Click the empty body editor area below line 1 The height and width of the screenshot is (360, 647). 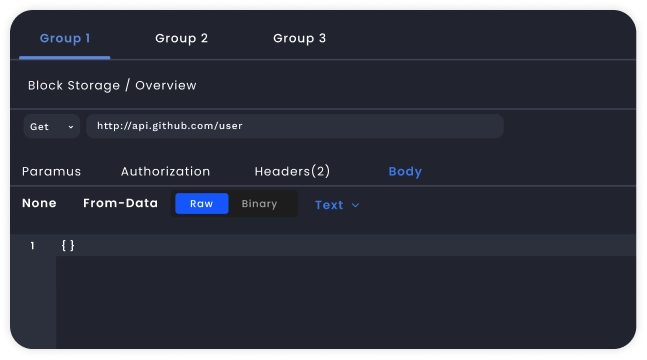point(346,302)
